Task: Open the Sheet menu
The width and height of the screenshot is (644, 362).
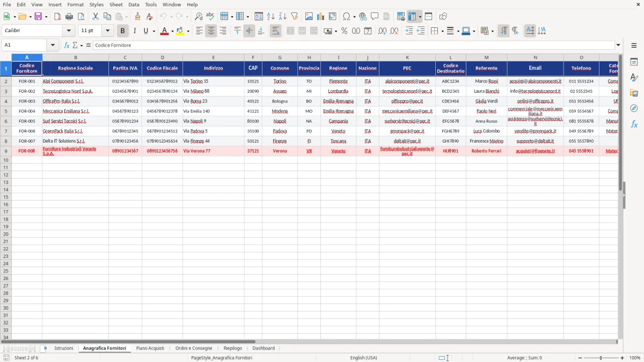Action: click(116, 4)
